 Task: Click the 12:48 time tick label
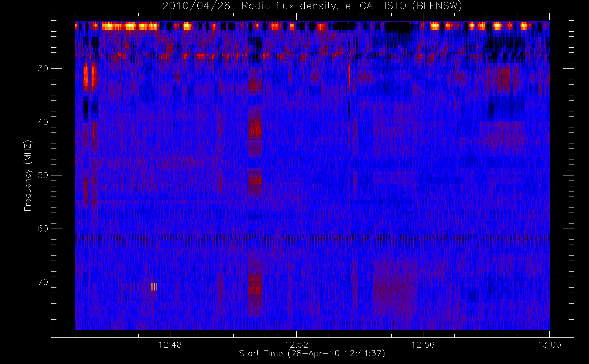pyautogui.click(x=170, y=345)
